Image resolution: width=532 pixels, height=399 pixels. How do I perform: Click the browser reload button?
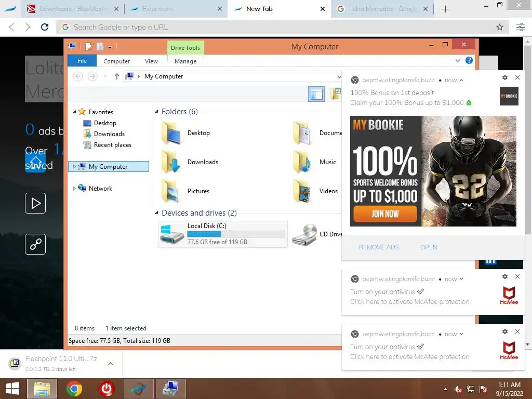[45, 27]
